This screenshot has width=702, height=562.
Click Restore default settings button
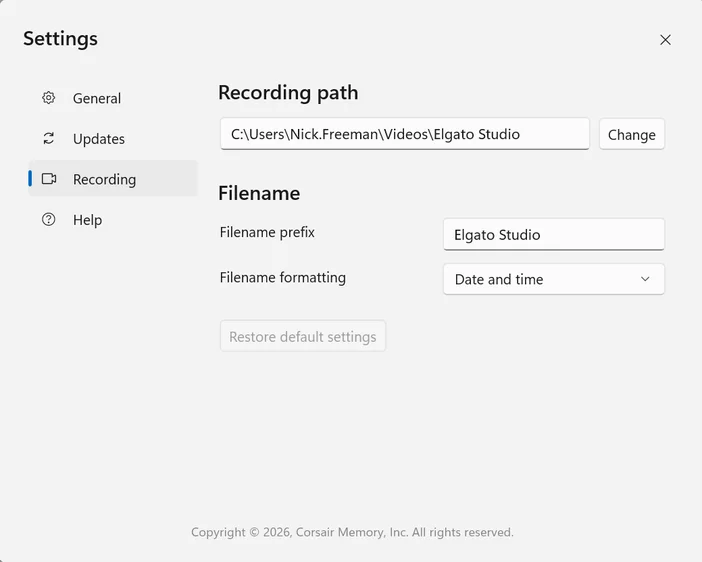(303, 336)
